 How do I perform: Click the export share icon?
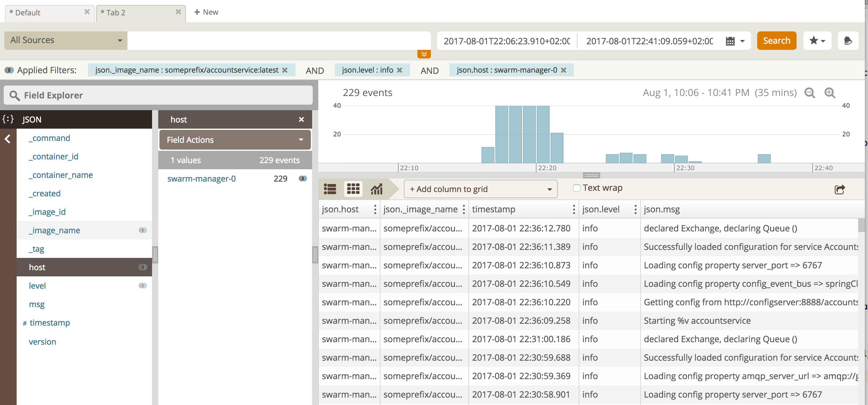pos(839,189)
